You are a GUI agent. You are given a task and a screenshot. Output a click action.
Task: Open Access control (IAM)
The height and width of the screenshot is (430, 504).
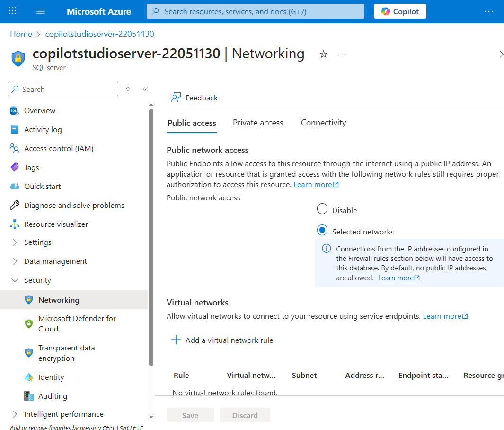click(x=59, y=148)
